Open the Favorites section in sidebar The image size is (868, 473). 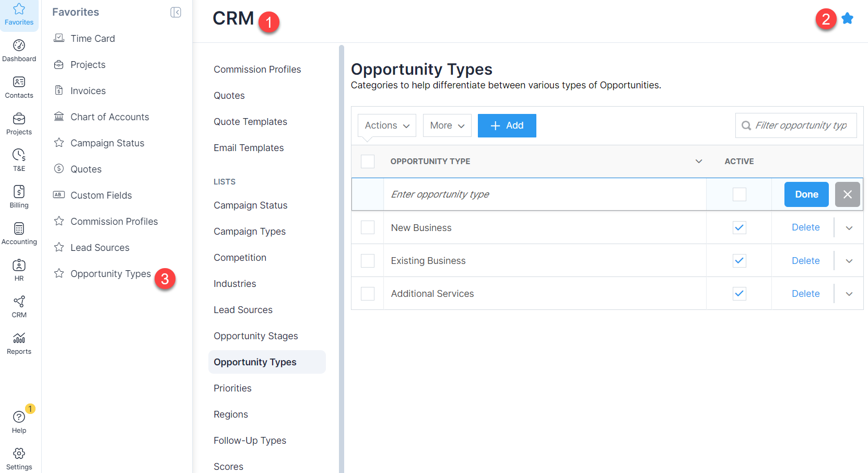[x=19, y=15]
